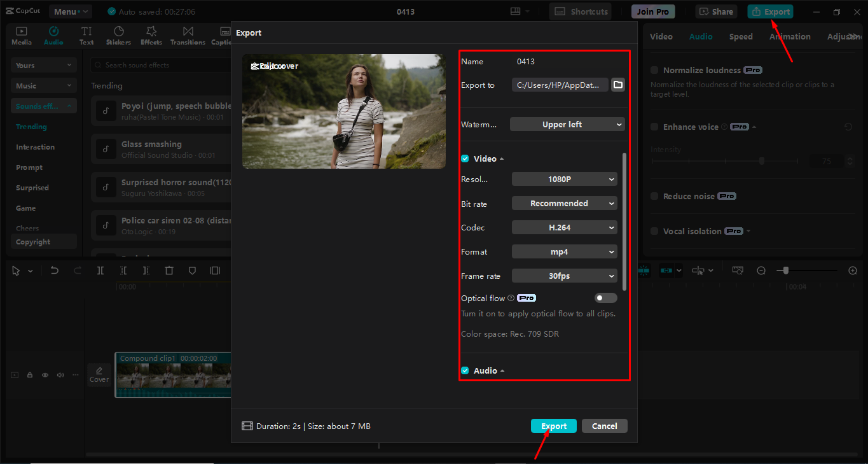Open the Stickers panel

[118, 36]
